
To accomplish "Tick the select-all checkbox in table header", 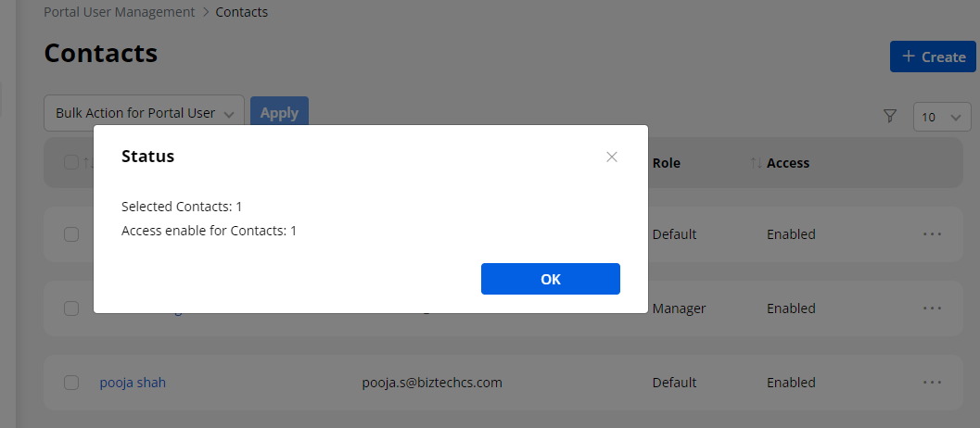I will click(x=71, y=163).
